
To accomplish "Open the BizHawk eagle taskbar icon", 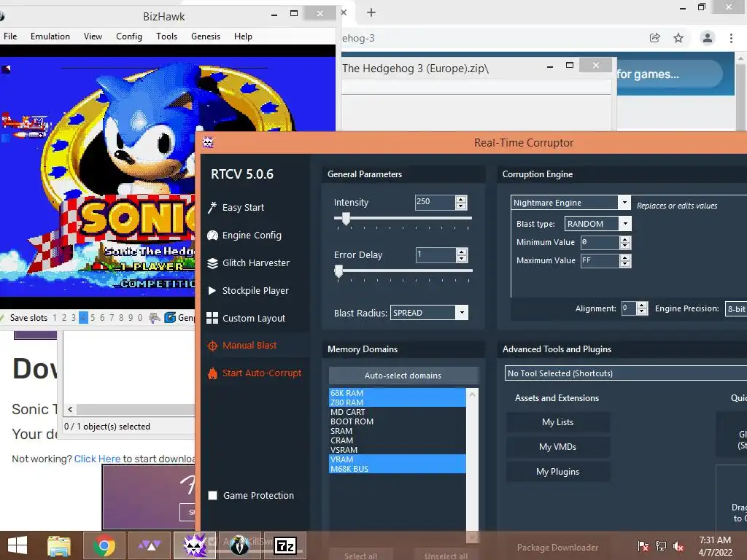I will click(x=239, y=545).
